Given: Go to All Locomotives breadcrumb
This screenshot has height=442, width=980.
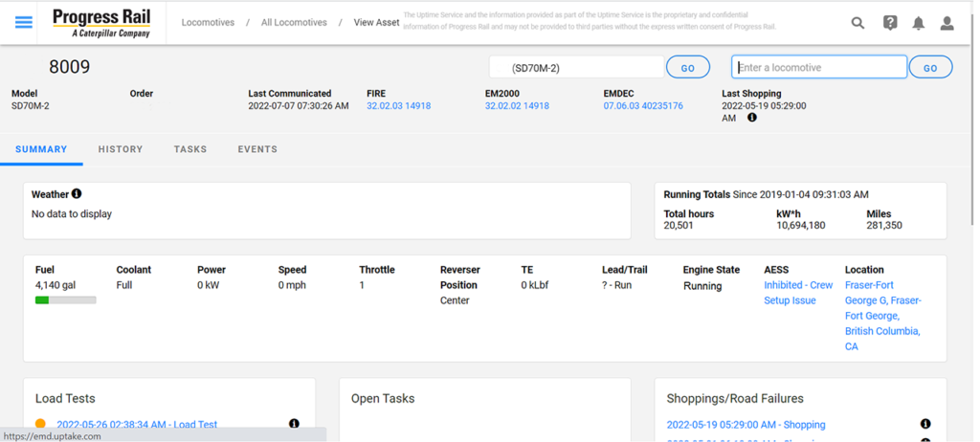Looking at the screenshot, I should [x=294, y=23].
